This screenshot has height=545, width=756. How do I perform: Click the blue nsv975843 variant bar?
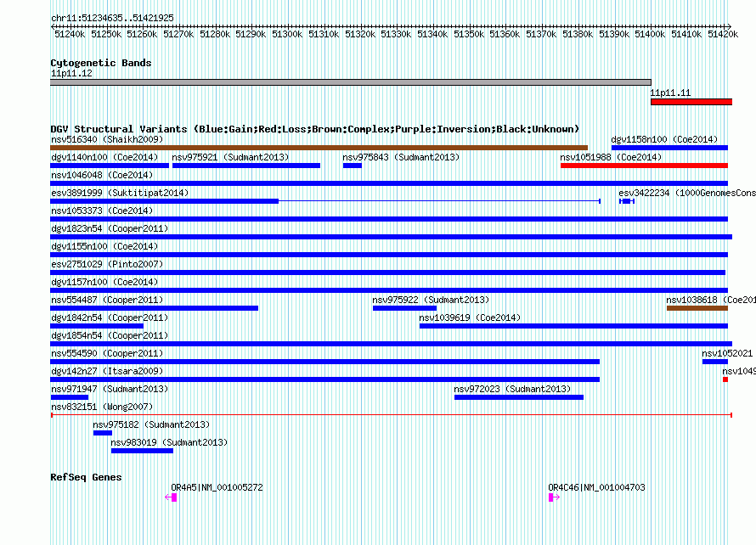click(x=353, y=166)
